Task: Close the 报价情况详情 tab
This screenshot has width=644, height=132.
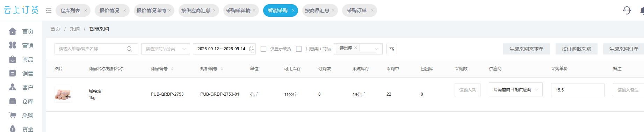Action: [x=169, y=10]
